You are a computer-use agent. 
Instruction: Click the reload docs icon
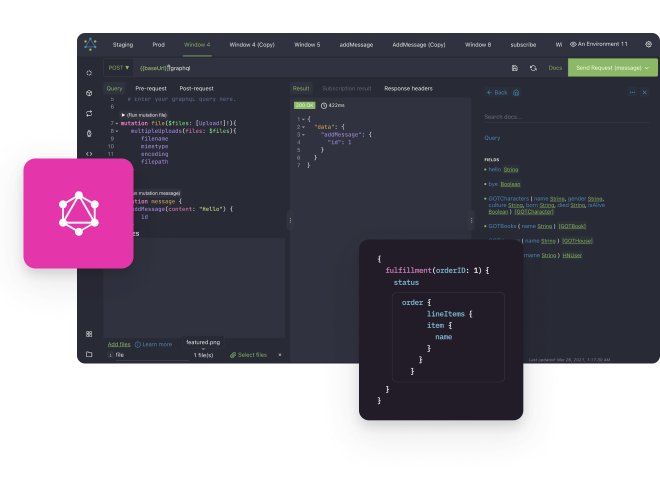[533, 68]
